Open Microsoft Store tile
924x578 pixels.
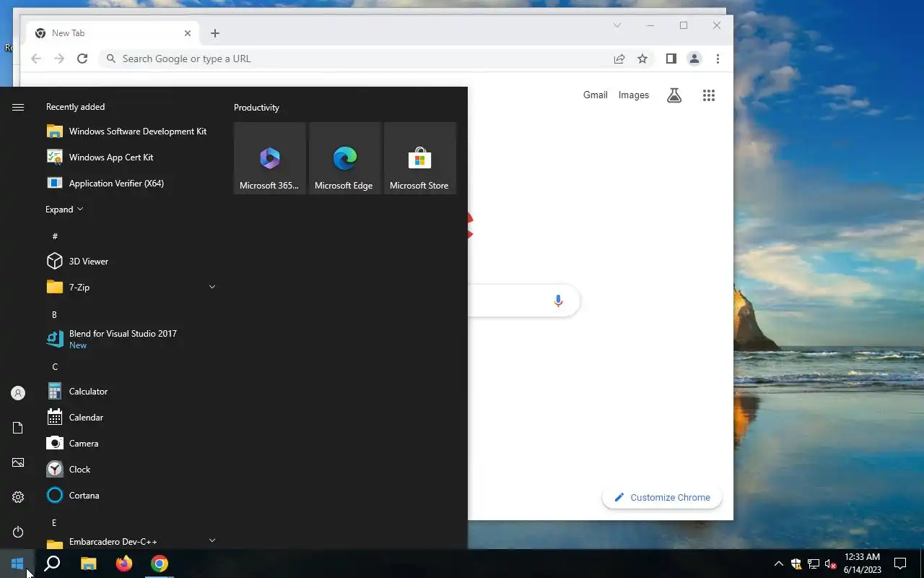pos(420,158)
